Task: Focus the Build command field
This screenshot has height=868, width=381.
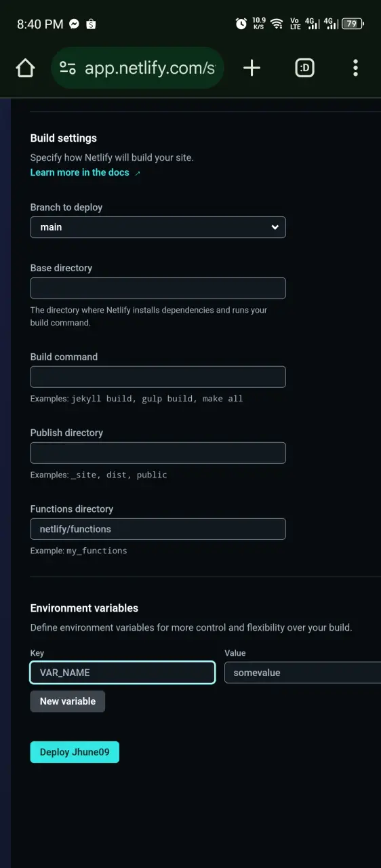Action: (158, 377)
